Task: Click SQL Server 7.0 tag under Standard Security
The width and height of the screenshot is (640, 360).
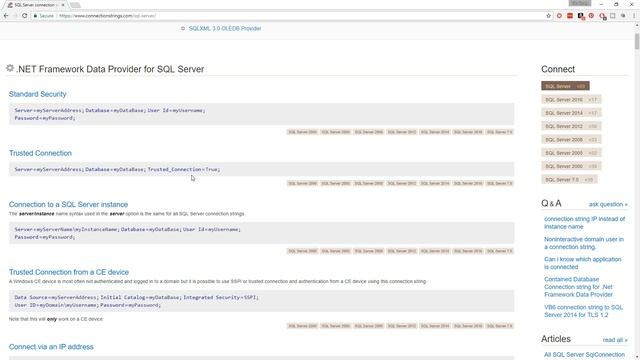Action: click(x=500, y=132)
